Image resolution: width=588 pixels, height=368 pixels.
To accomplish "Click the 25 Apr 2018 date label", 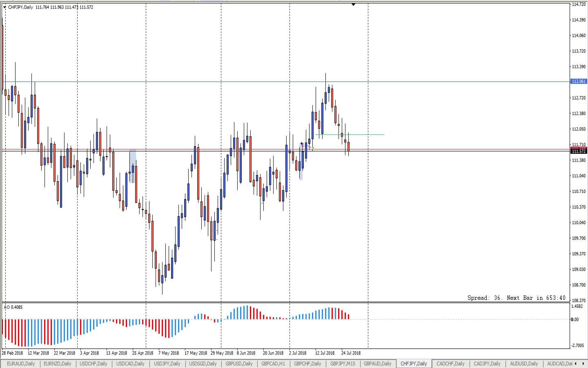I will [x=143, y=353].
